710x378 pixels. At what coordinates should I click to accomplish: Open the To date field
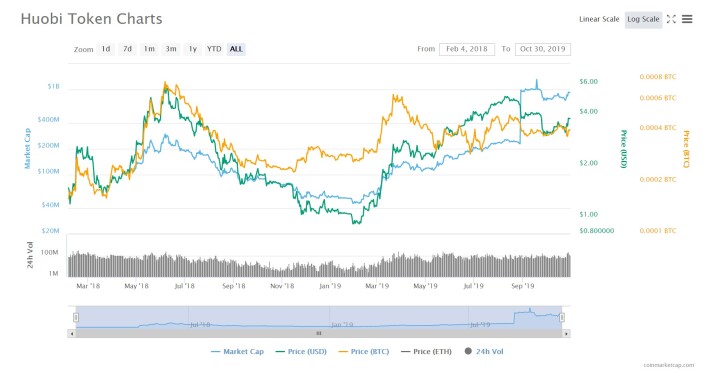(543, 49)
